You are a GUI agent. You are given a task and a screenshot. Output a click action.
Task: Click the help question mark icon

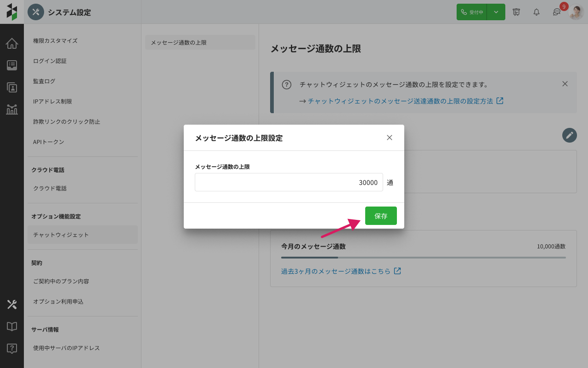(12, 349)
